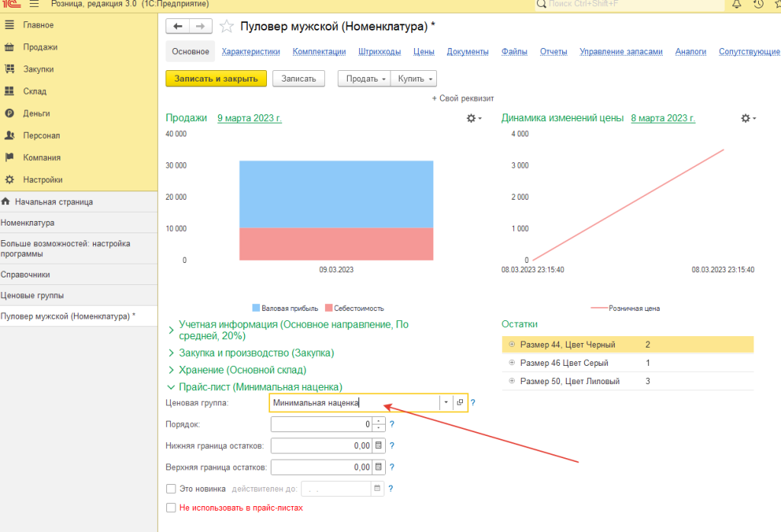
Task: Go back with the left arrow
Action: pos(178,27)
